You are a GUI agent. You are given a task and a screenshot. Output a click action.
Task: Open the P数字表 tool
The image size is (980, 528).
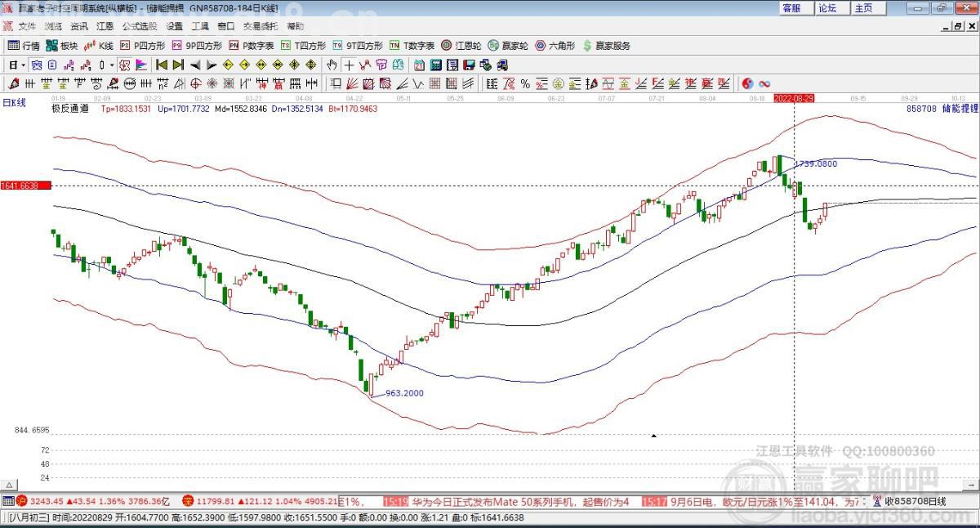point(252,46)
